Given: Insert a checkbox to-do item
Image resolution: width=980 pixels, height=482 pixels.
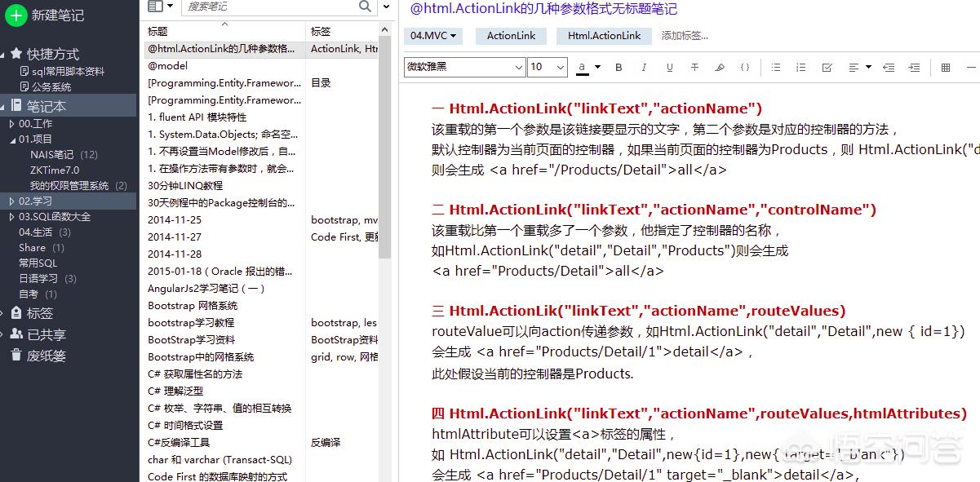Looking at the screenshot, I should click(827, 68).
